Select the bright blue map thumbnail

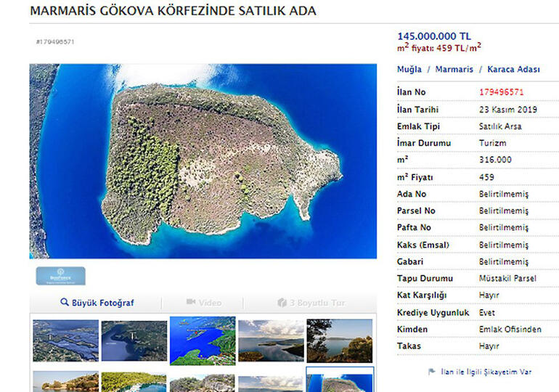[x=203, y=340]
